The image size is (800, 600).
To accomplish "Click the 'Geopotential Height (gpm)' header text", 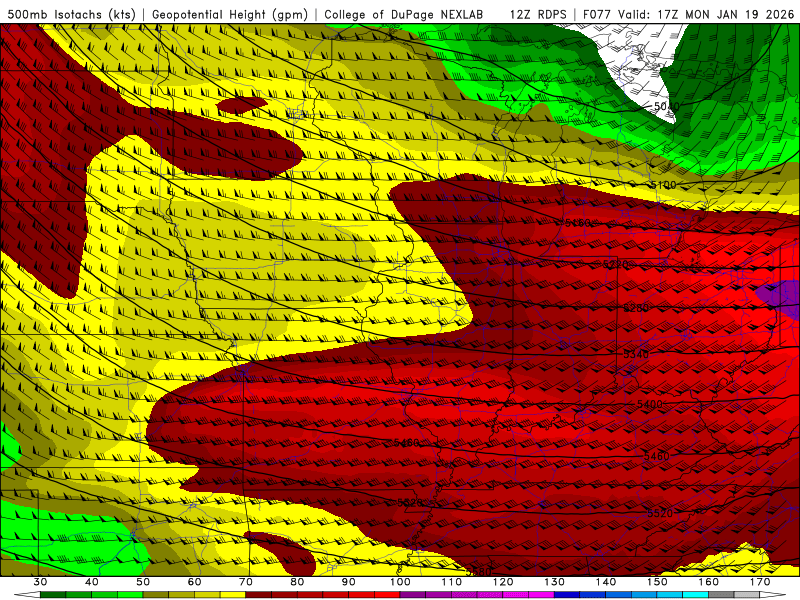I will pyautogui.click(x=230, y=14).
